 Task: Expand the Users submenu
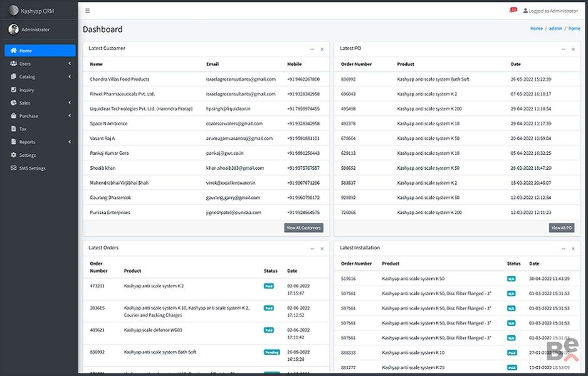click(70, 64)
